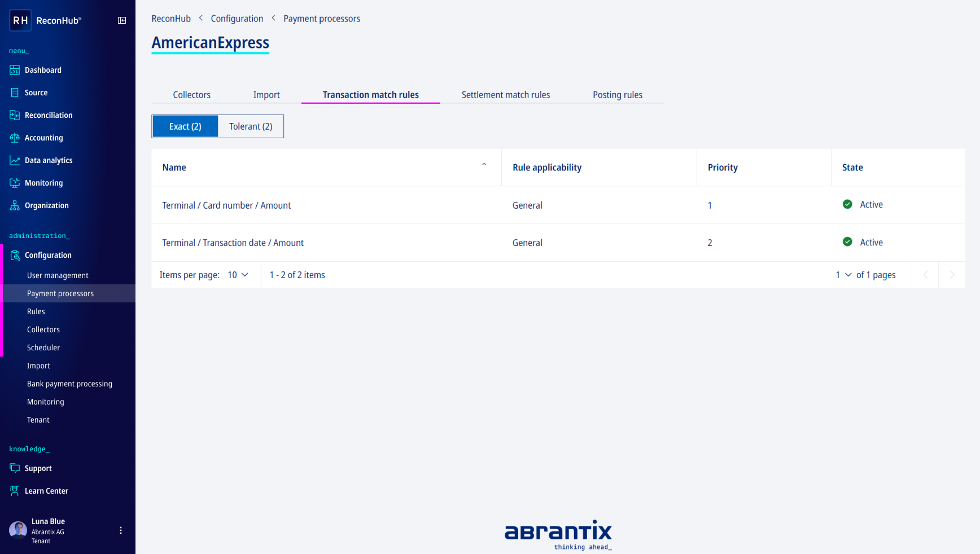This screenshot has width=980, height=554.
Task: Click the Monitoring icon in the menu section
Action: 15,183
